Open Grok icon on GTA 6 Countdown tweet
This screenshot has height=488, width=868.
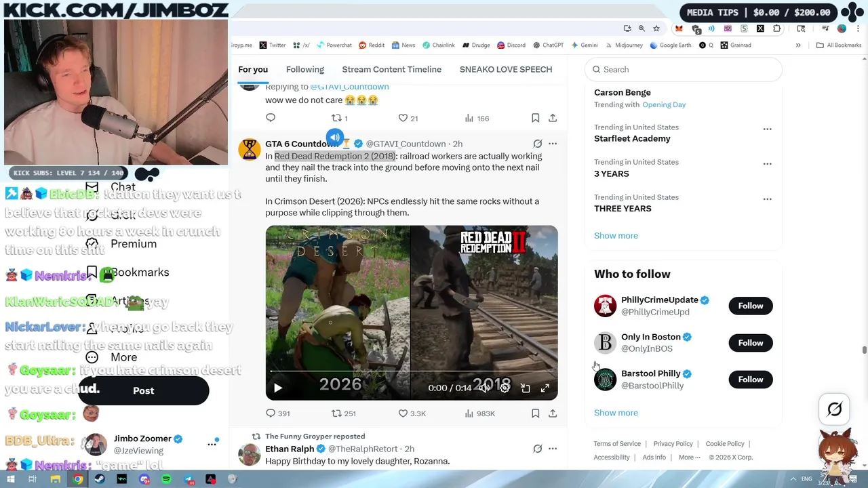coord(538,144)
